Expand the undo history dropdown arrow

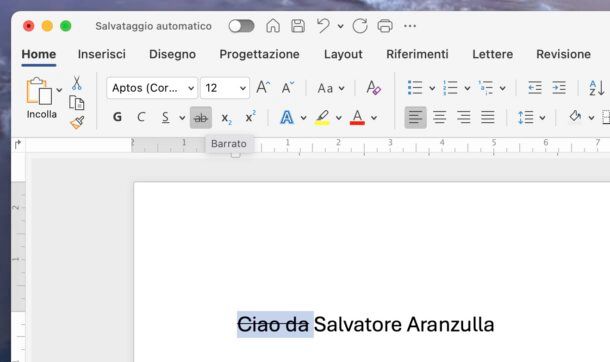tap(340, 26)
